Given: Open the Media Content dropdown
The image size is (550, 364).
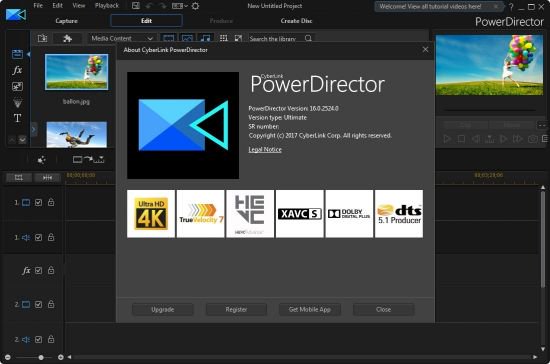Looking at the screenshot, I should 122,38.
